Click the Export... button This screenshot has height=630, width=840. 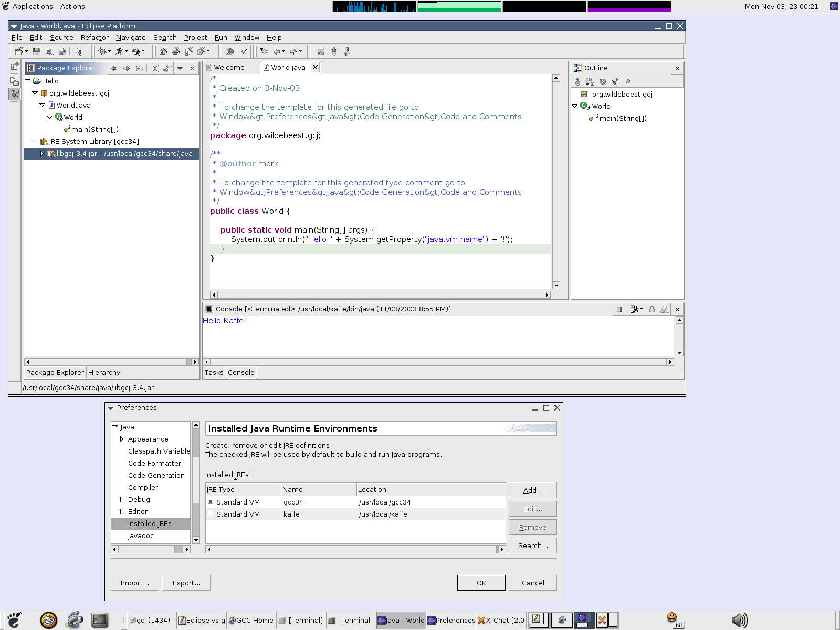[x=186, y=583]
